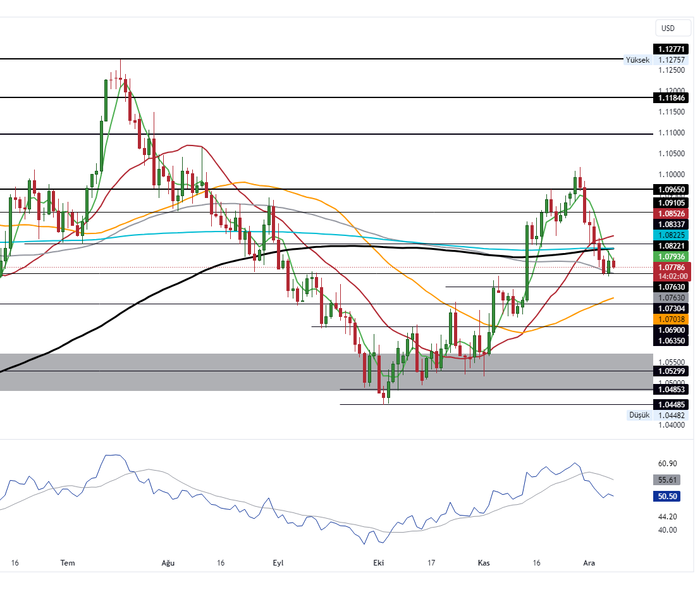Click the gray 55.61 indicator value label

click(668, 480)
